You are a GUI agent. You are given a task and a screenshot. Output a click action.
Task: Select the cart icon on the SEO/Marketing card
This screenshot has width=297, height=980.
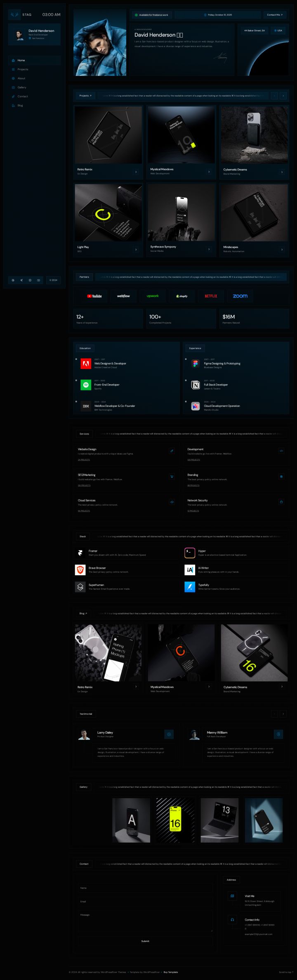pyautogui.click(x=172, y=477)
